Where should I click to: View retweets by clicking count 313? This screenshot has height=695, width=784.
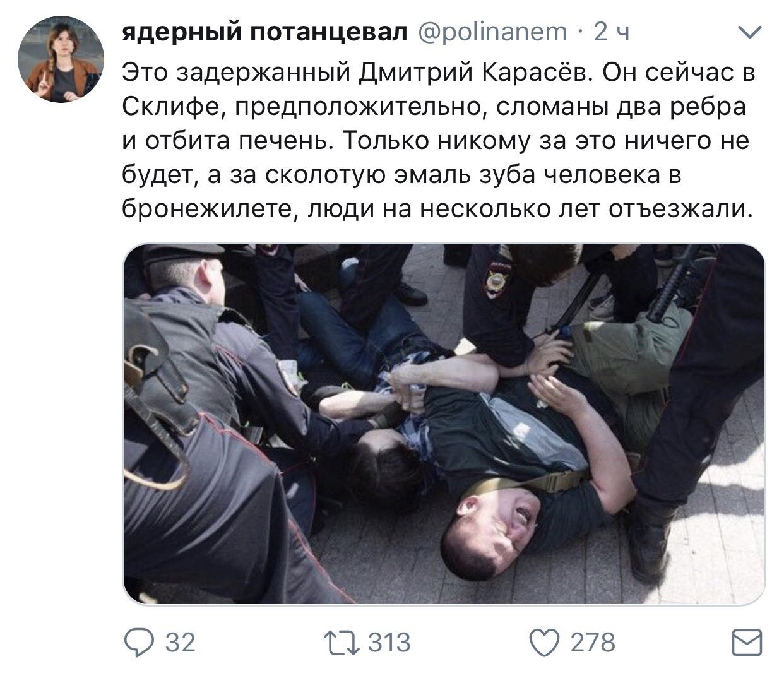[x=389, y=643]
